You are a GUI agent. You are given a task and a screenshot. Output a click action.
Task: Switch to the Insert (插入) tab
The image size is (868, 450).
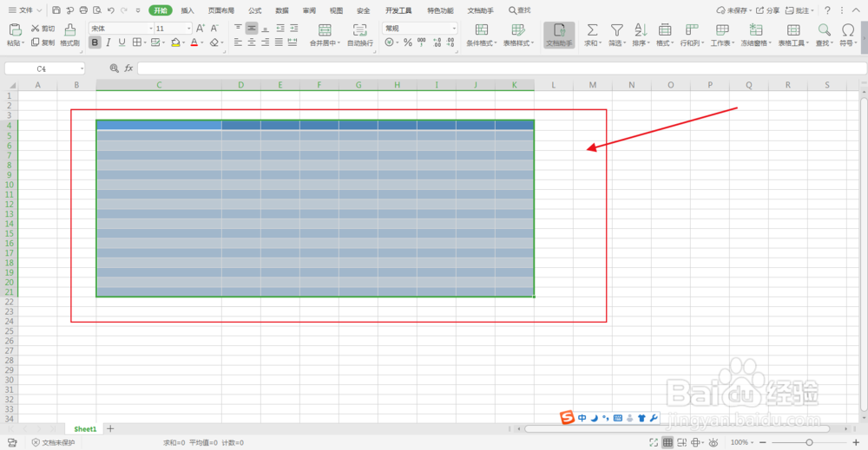tap(187, 10)
